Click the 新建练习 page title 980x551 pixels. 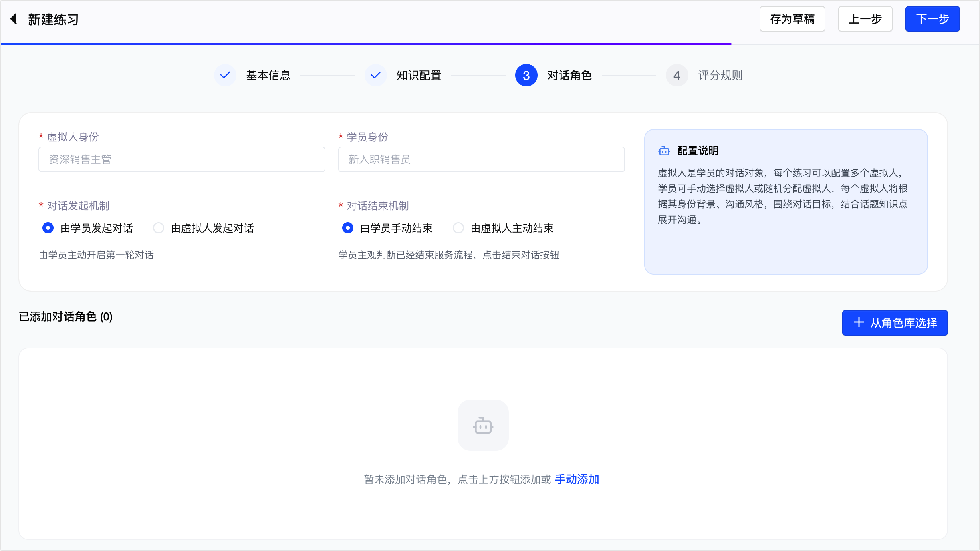pos(53,19)
